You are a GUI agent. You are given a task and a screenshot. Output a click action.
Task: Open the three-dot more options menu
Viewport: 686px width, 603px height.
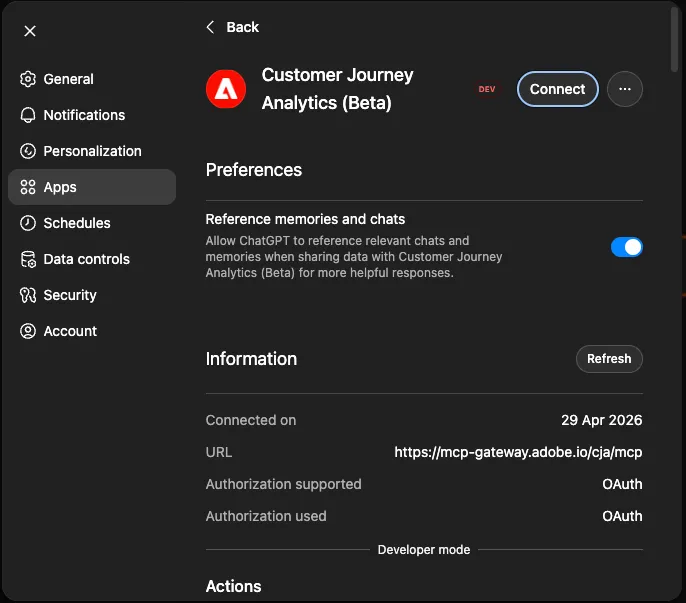point(624,89)
